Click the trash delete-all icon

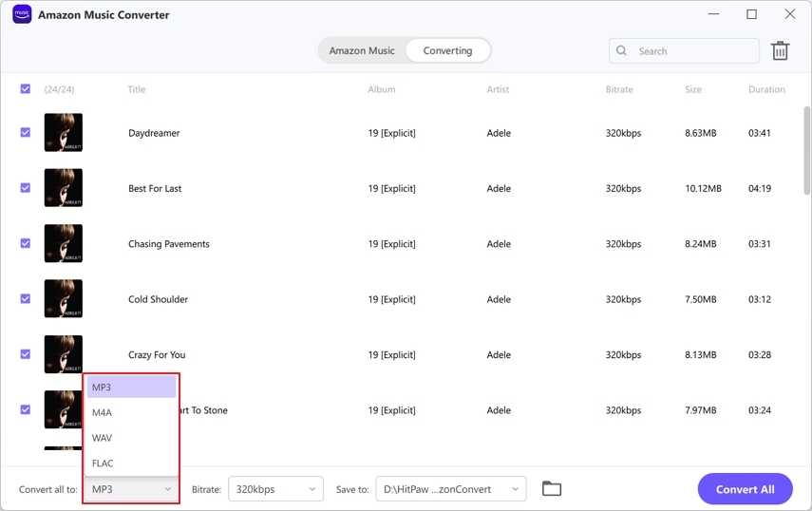(x=780, y=50)
